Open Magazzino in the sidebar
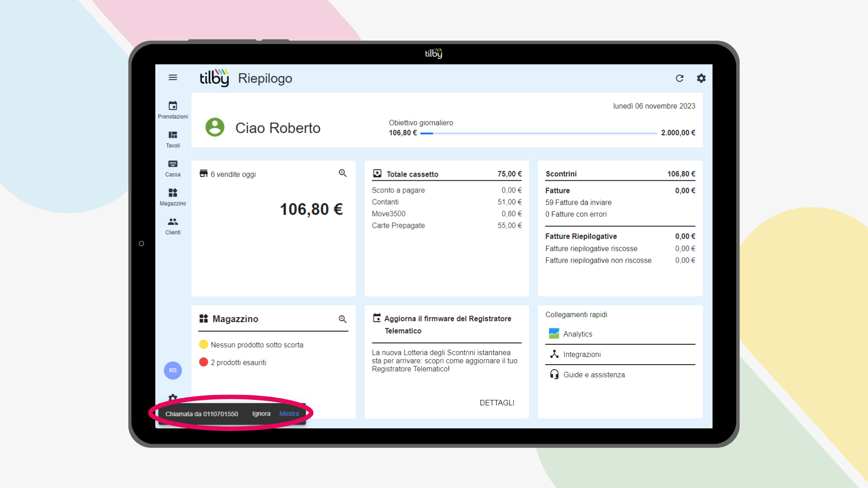868x488 pixels. click(x=173, y=197)
